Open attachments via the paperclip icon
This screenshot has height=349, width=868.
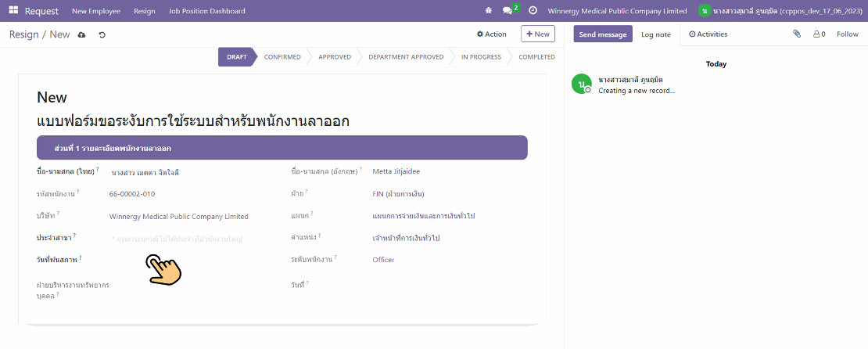point(797,34)
